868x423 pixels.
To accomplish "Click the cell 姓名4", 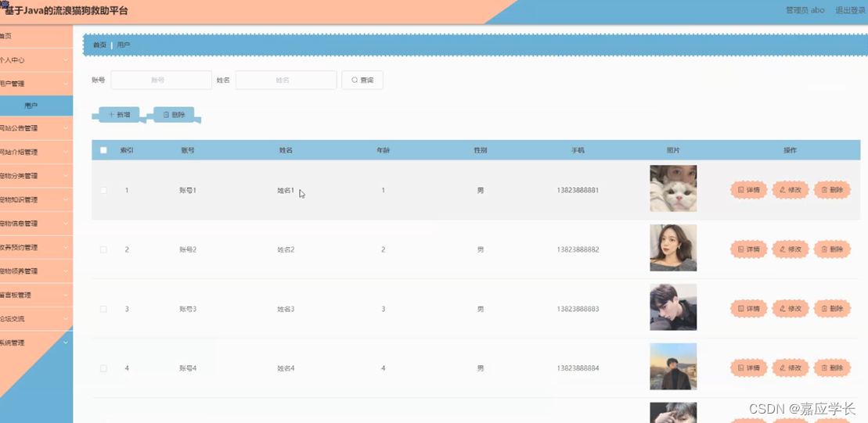I will (286, 367).
